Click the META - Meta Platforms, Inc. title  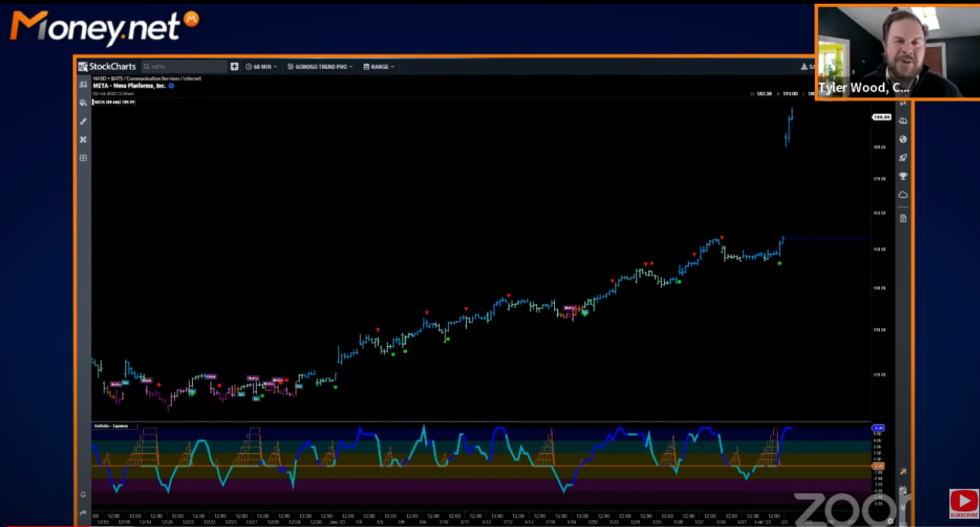coord(129,86)
